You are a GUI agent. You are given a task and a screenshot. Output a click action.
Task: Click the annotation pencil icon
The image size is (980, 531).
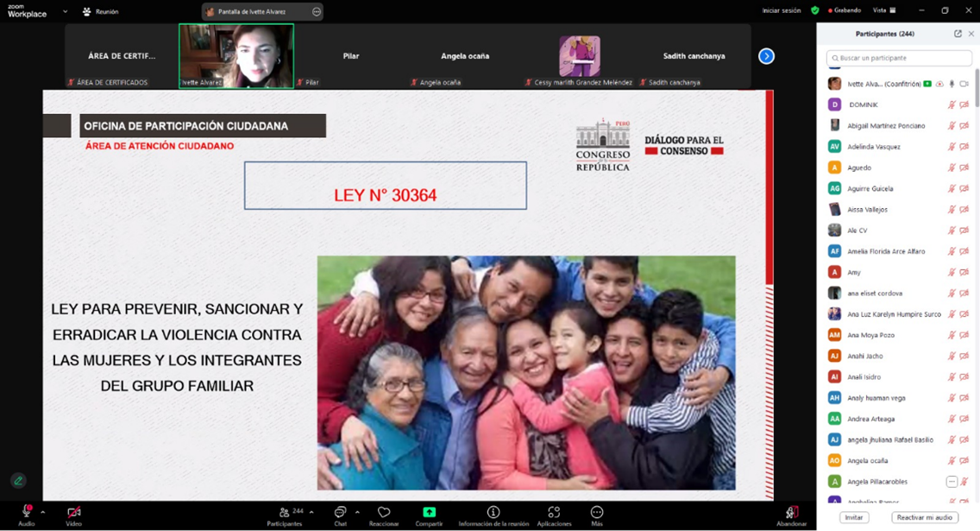pyautogui.click(x=18, y=481)
